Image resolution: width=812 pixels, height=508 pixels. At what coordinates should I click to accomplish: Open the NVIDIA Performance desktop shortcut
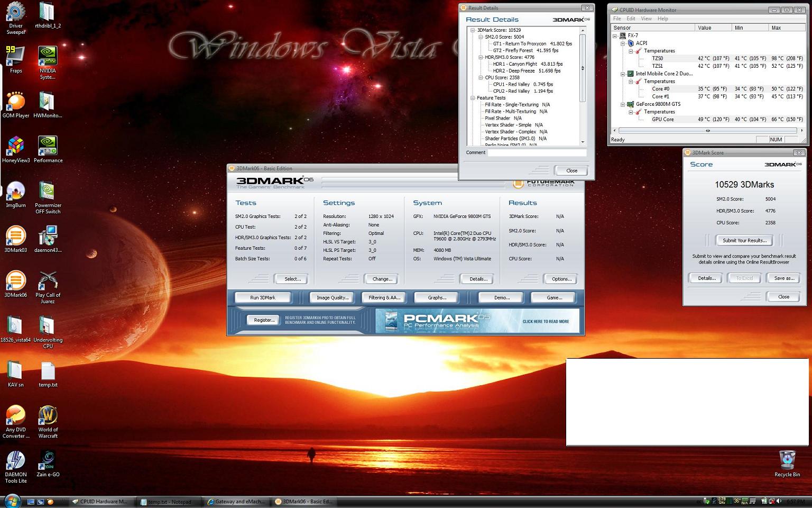pos(48,149)
